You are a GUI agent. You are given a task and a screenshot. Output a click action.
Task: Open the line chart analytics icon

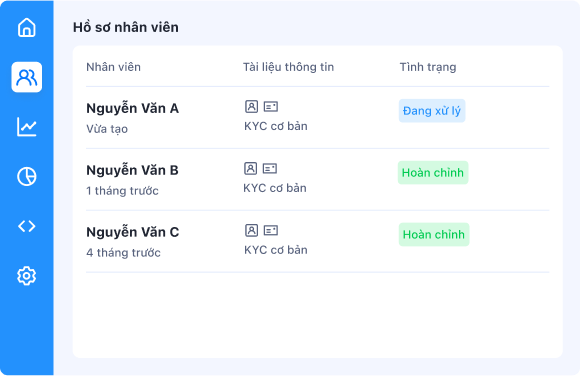pyautogui.click(x=27, y=127)
